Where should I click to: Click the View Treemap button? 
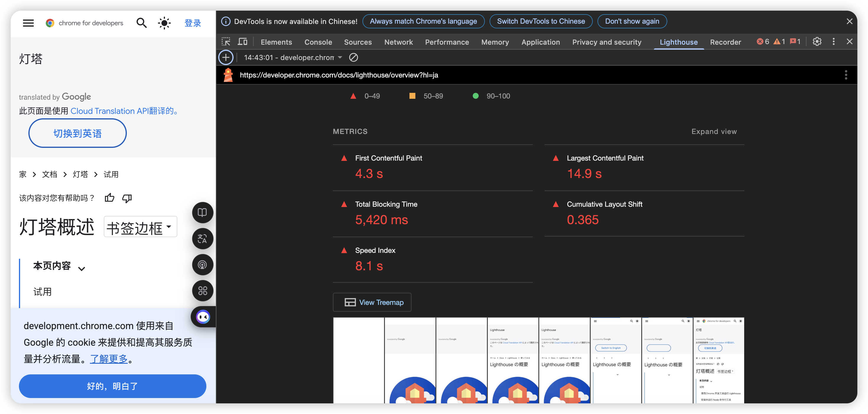(x=372, y=302)
